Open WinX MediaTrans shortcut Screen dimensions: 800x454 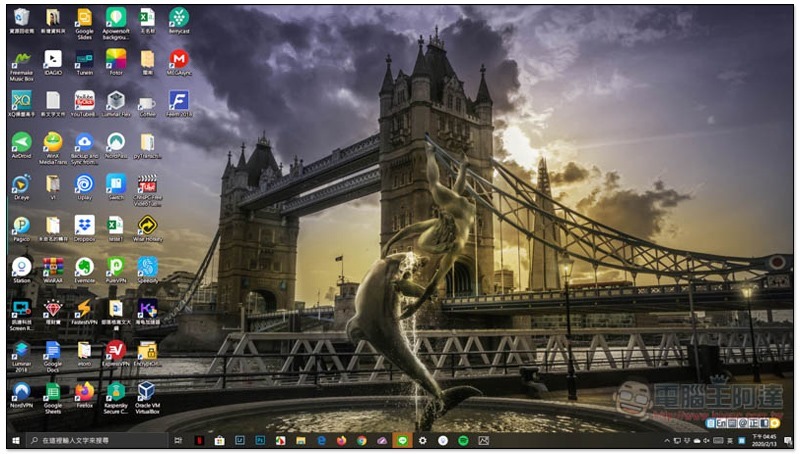pyautogui.click(x=53, y=148)
